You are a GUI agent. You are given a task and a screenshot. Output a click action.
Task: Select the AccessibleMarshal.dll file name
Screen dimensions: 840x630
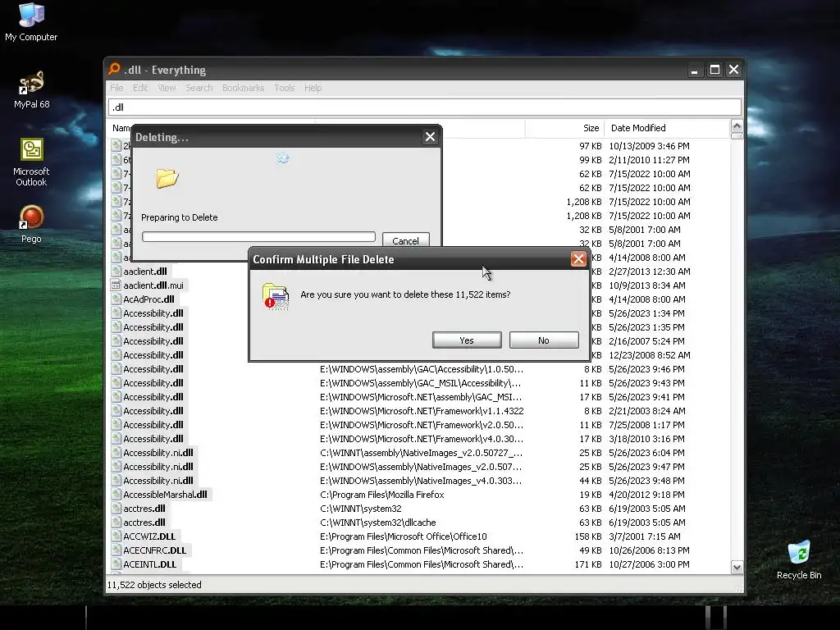[x=165, y=495]
